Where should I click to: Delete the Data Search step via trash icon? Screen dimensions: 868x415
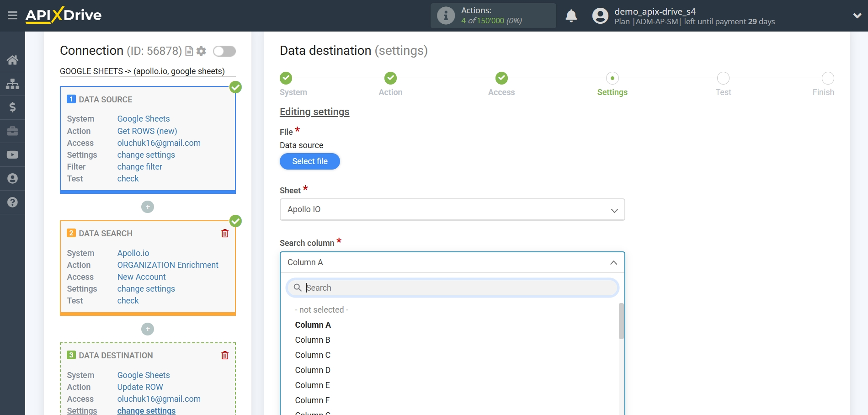(224, 233)
